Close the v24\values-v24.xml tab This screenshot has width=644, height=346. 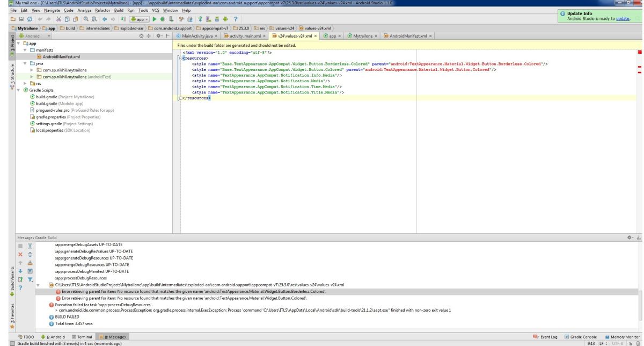coord(316,36)
